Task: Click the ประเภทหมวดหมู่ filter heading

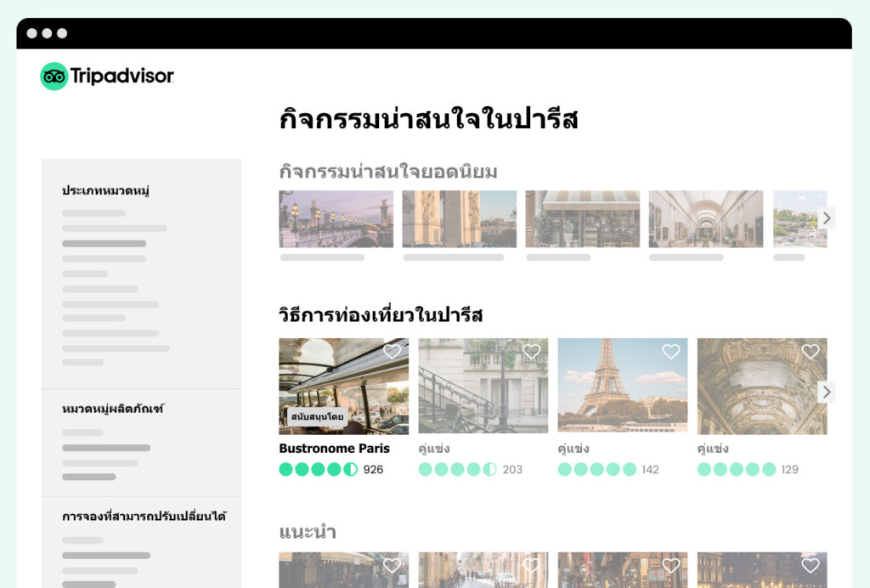Action: click(105, 190)
